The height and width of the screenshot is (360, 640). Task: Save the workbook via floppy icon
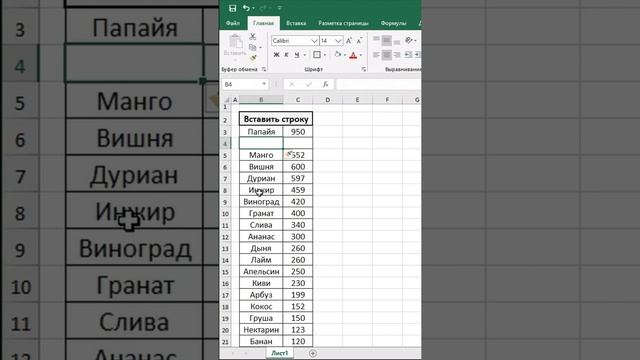[232, 8]
